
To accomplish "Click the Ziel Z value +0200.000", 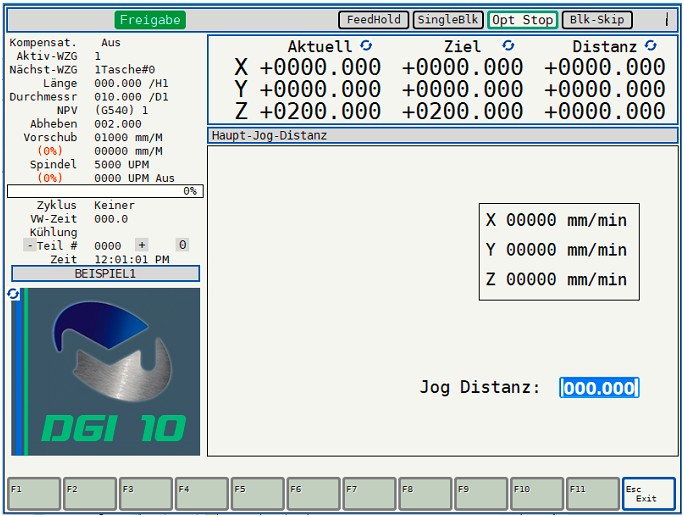I will (462, 111).
